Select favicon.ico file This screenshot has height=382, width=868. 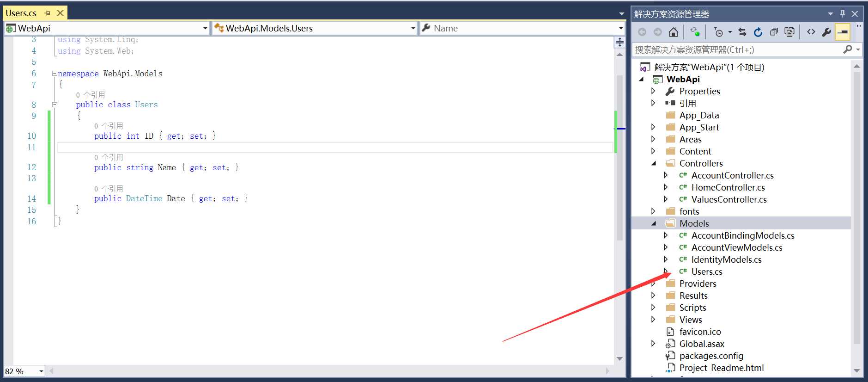pos(700,332)
